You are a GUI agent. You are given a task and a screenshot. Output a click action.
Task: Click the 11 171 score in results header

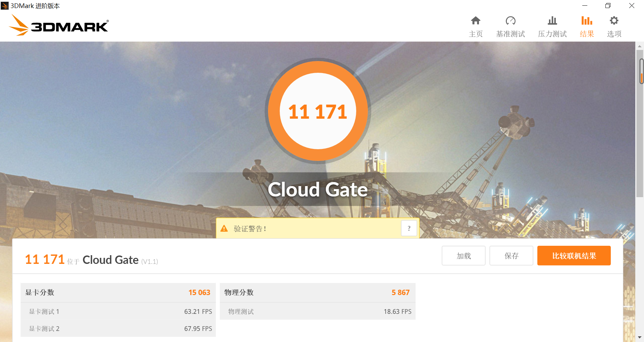(45, 260)
